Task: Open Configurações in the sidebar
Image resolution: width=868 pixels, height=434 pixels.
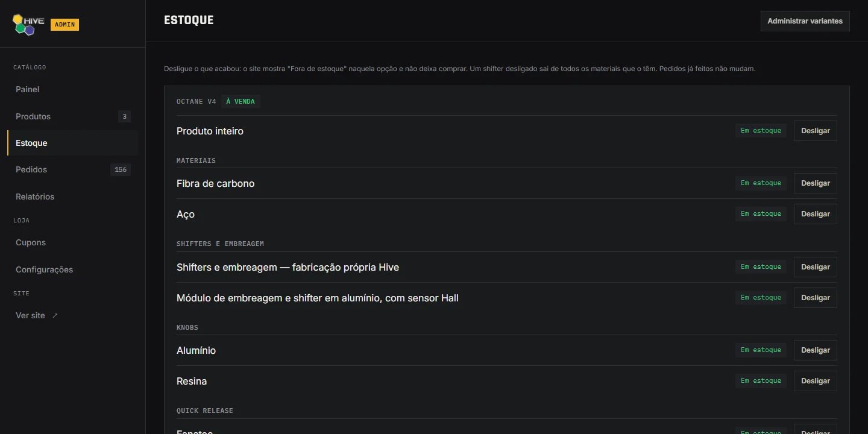Action: (x=73, y=269)
